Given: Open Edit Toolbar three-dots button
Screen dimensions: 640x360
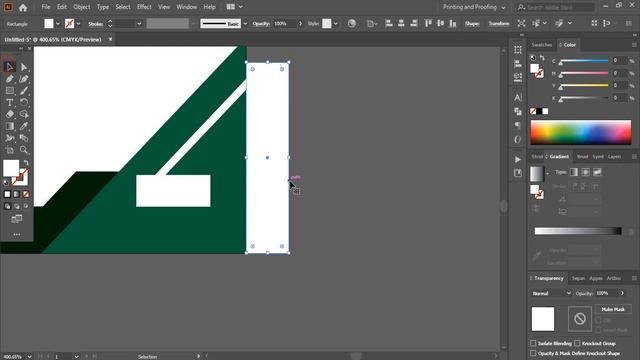Looking at the screenshot, I should click(17, 234).
